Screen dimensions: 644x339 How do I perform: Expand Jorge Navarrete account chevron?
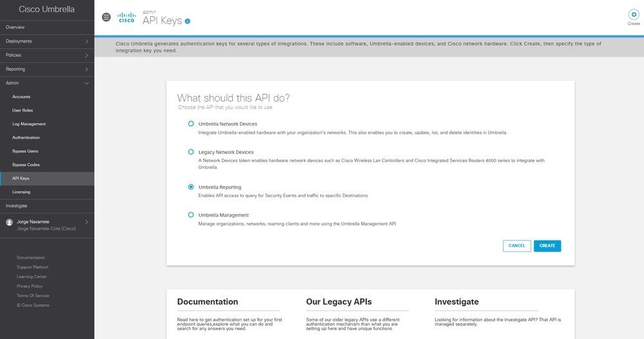(x=86, y=222)
